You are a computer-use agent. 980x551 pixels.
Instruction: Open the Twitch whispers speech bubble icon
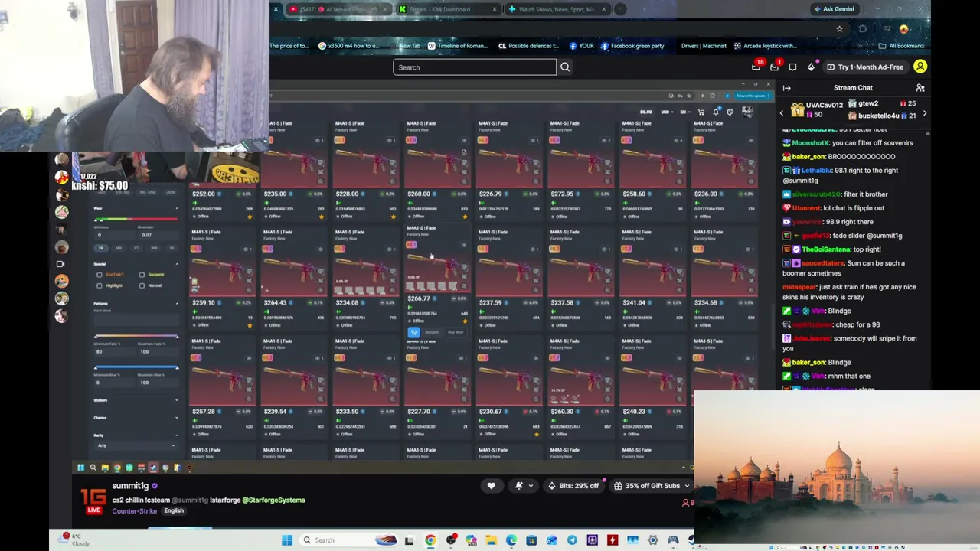(792, 67)
